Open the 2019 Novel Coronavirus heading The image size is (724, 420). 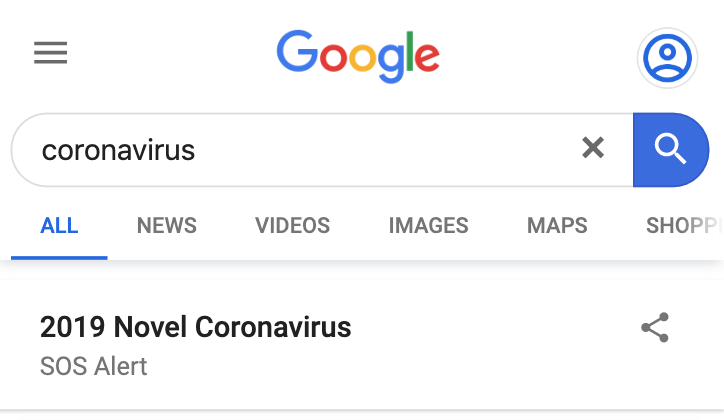pos(195,327)
